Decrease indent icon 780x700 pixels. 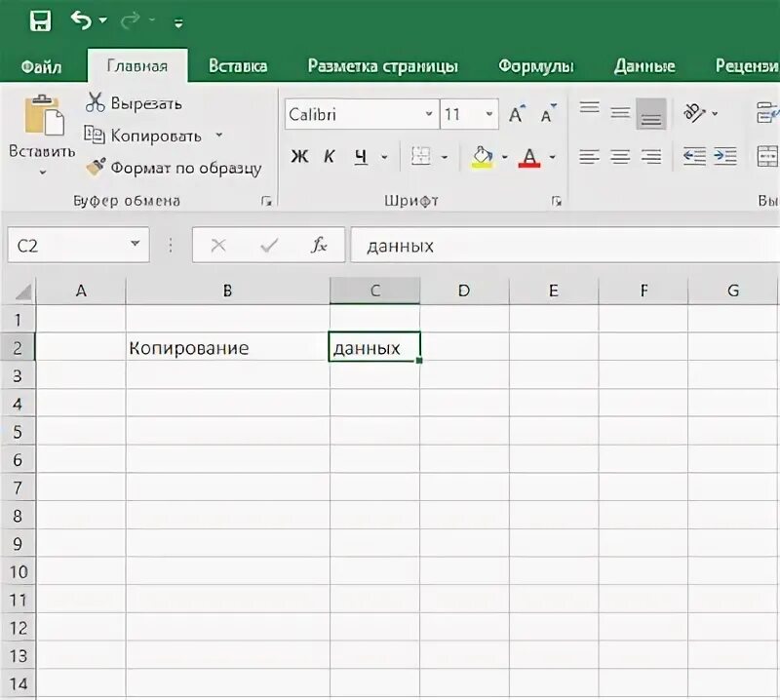(694, 157)
